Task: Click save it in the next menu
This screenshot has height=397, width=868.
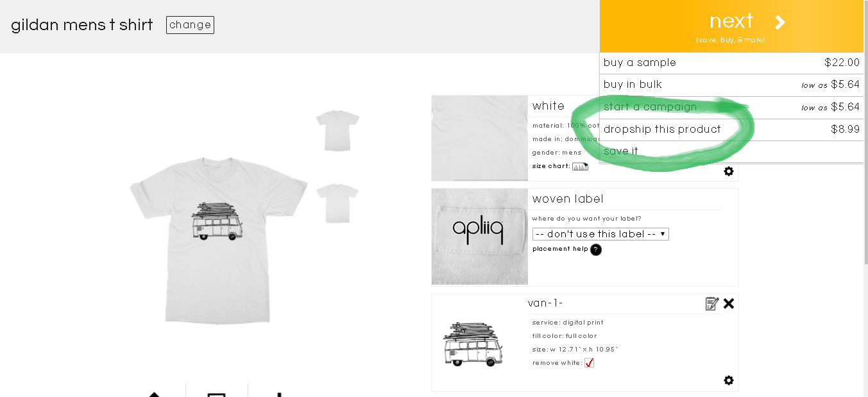Action: 731,151
